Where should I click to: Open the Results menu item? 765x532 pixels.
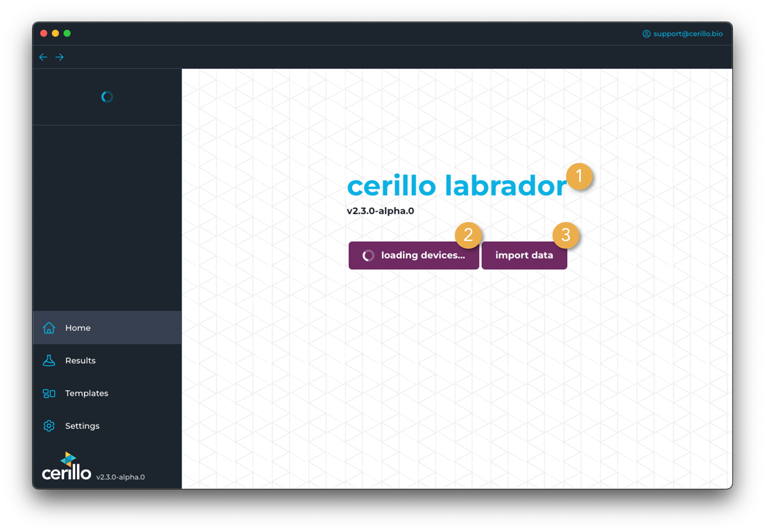click(x=107, y=360)
